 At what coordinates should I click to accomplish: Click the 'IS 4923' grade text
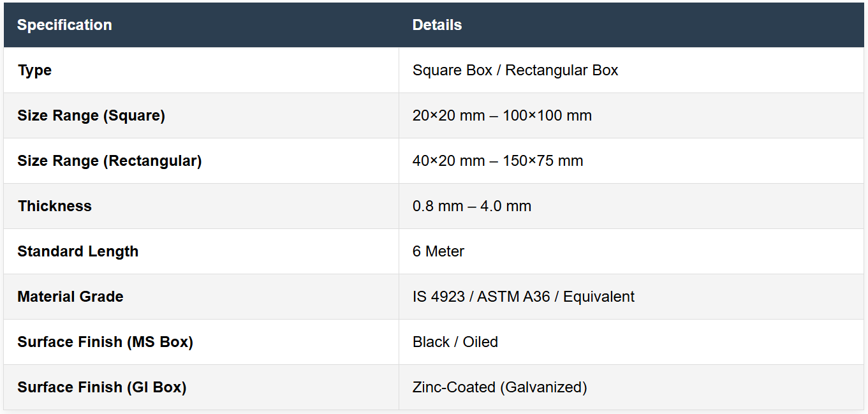439,297
